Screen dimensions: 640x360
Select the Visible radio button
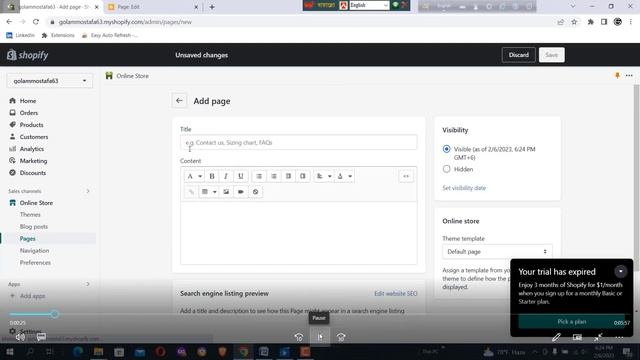(447, 149)
